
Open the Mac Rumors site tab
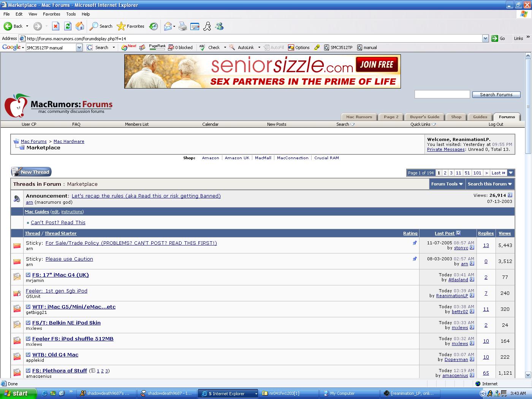point(359,117)
